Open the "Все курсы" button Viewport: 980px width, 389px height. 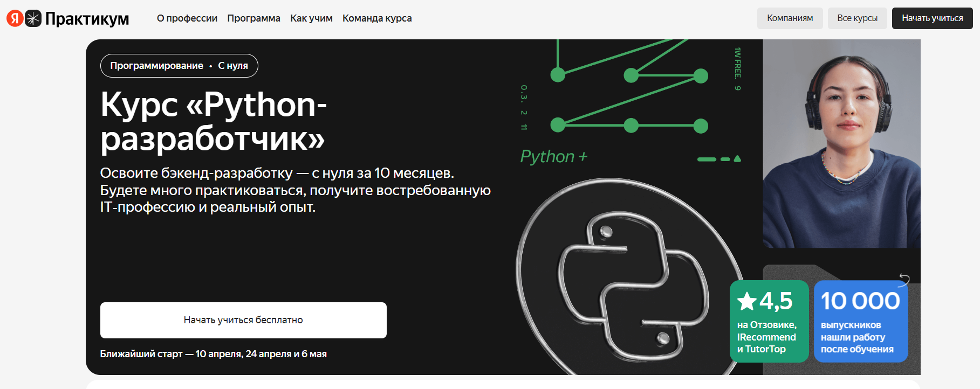tap(858, 18)
